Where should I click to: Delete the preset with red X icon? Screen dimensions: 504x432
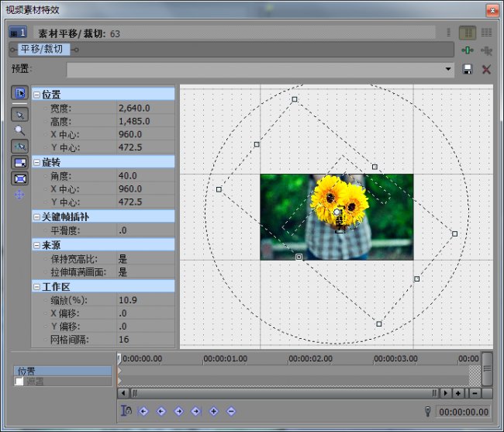(x=486, y=70)
